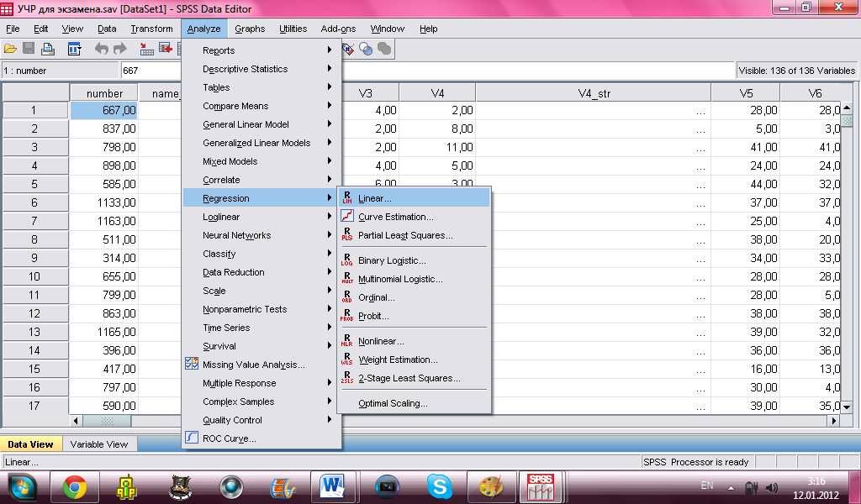Expand the Correlate submenu
The width and height of the screenshot is (861, 504).
[261, 180]
